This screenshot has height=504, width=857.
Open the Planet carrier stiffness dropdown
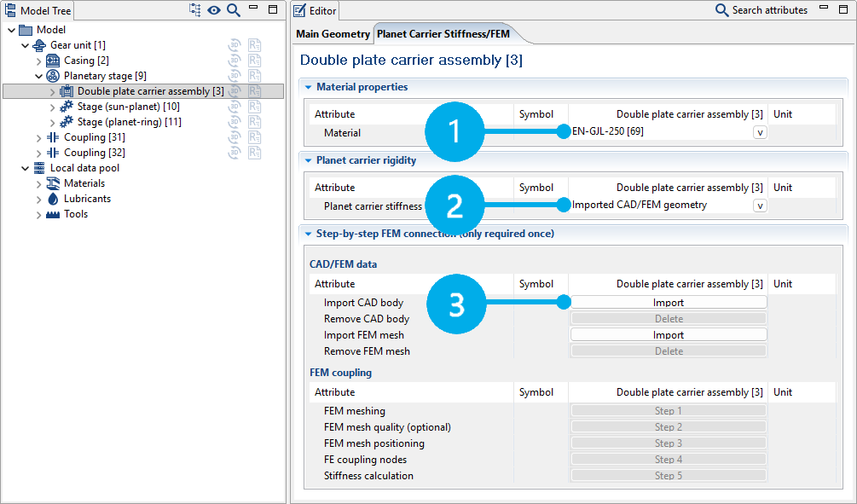coord(760,206)
